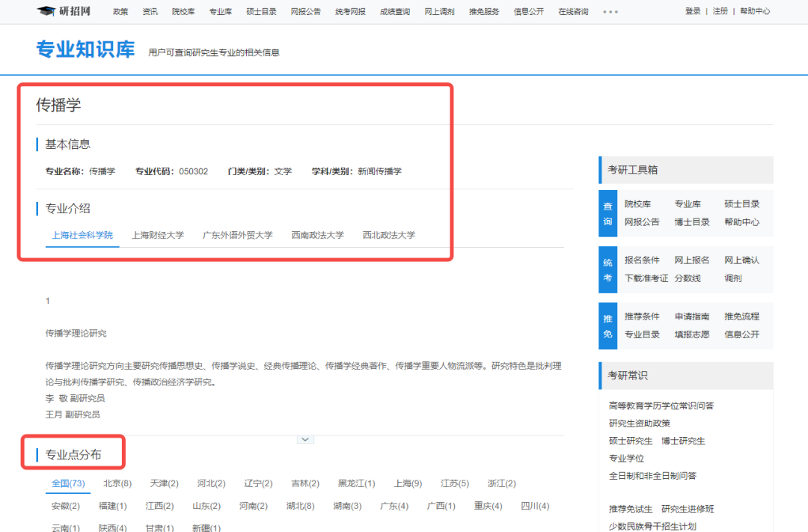Collapse the 专业介绍 text using the chevron arrow
Screen dimensions: 808x532
pos(304,438)
